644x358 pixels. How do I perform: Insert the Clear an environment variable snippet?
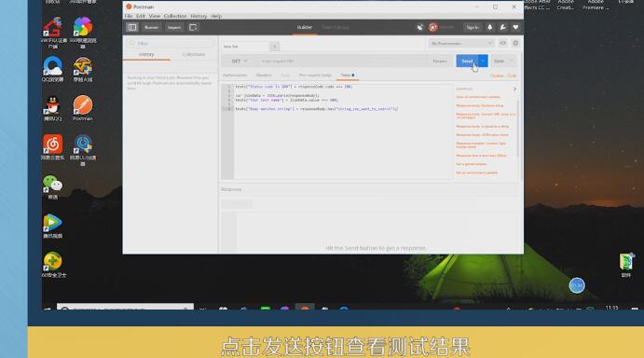click(x=478, y=97)
